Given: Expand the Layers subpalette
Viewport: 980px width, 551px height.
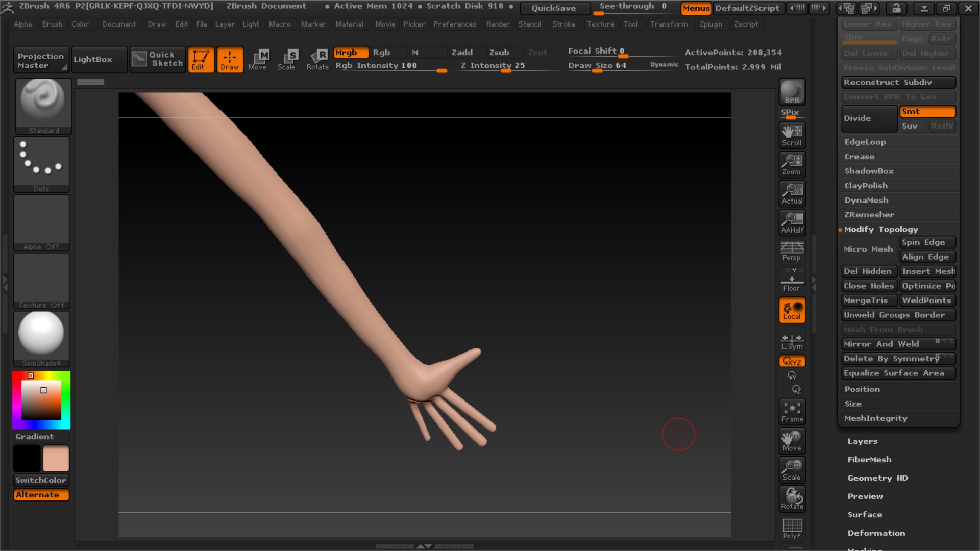Looking at the screenshot, I should click(x=863, y=441).
